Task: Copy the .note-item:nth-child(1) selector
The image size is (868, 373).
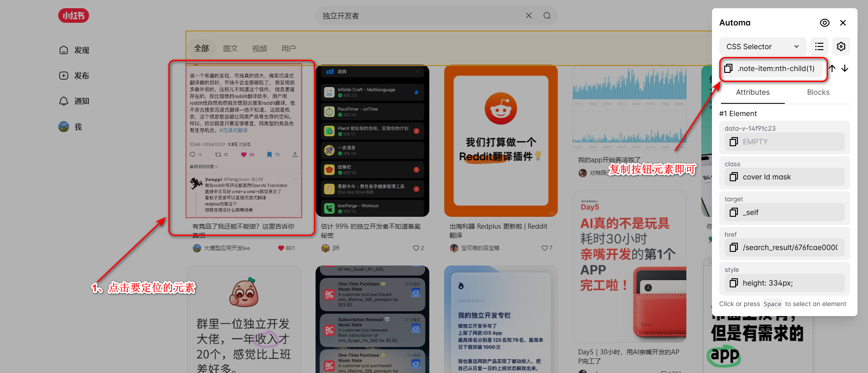Action: [x=728, y=68]
